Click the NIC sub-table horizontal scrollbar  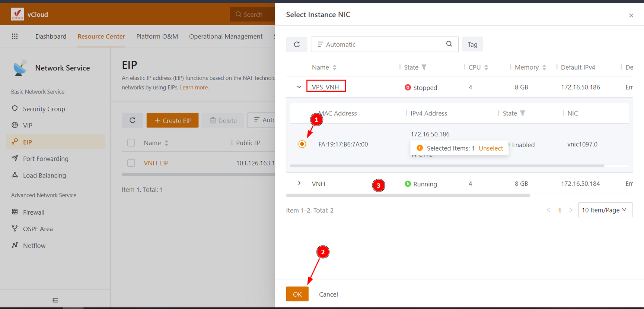[x=447, y=166]
